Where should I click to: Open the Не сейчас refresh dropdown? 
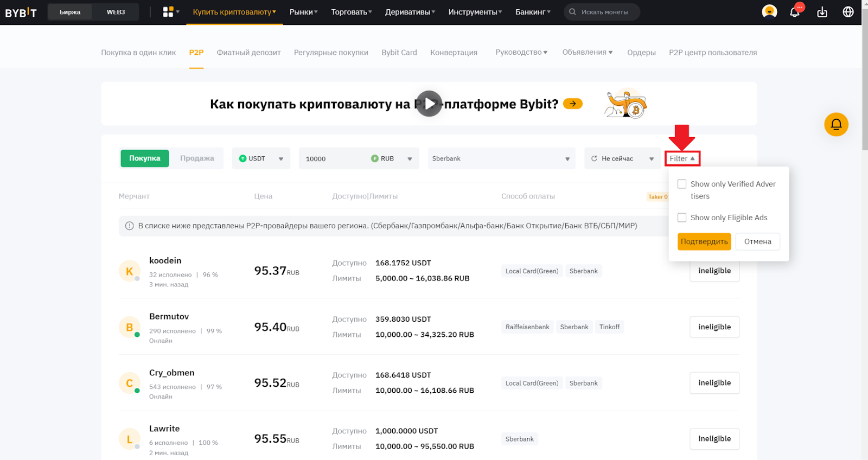[622, 158]
